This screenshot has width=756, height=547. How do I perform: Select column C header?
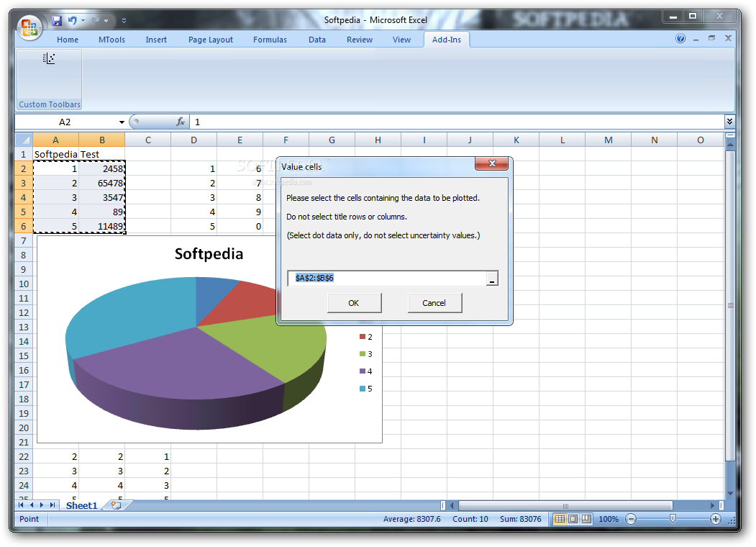click(148, 140)
